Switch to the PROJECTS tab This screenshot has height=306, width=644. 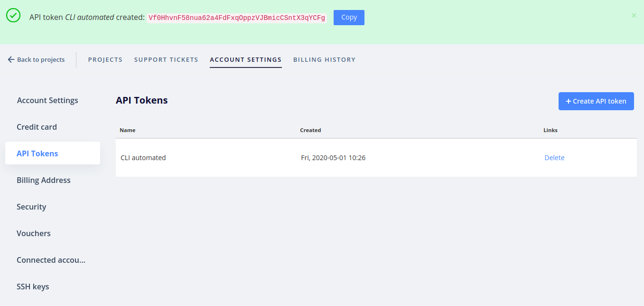pos(105,59)
